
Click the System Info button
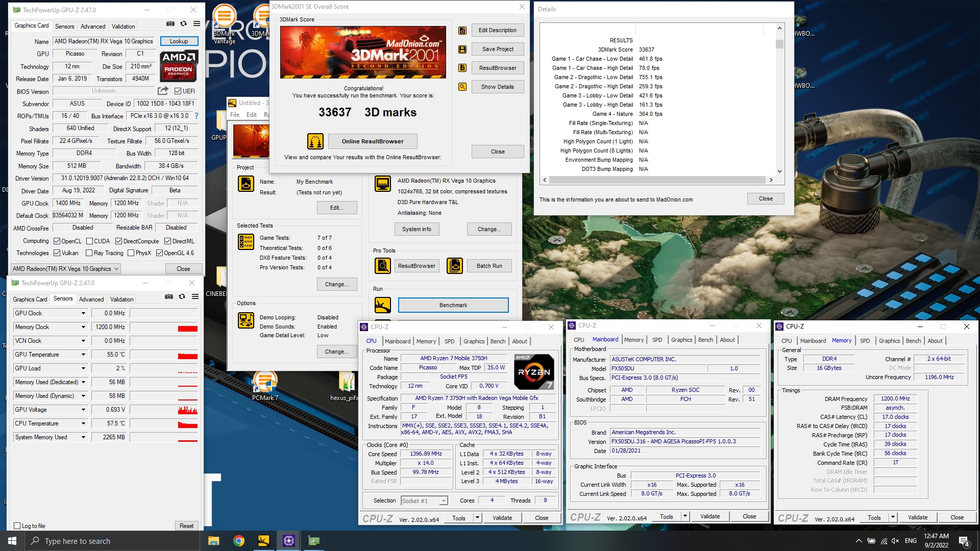click(x=416, y=229)
